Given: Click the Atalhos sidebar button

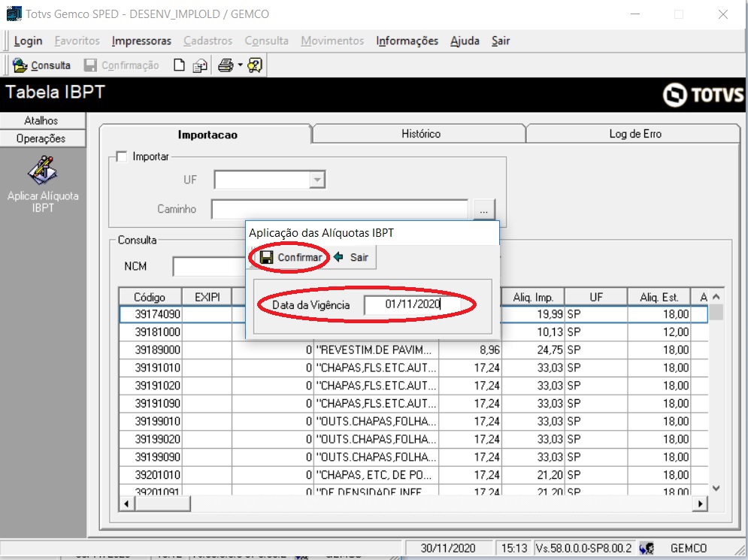Looking at the screenshot, I should [42, 120].
